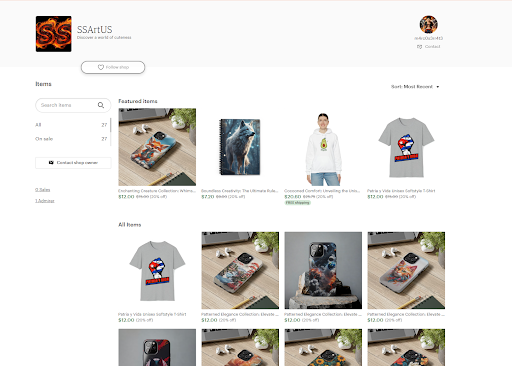Click the Discover a world of cuteness tagline
Image resolution: width=512 pixels, height=366 pixels.
(x=104, y=38)
